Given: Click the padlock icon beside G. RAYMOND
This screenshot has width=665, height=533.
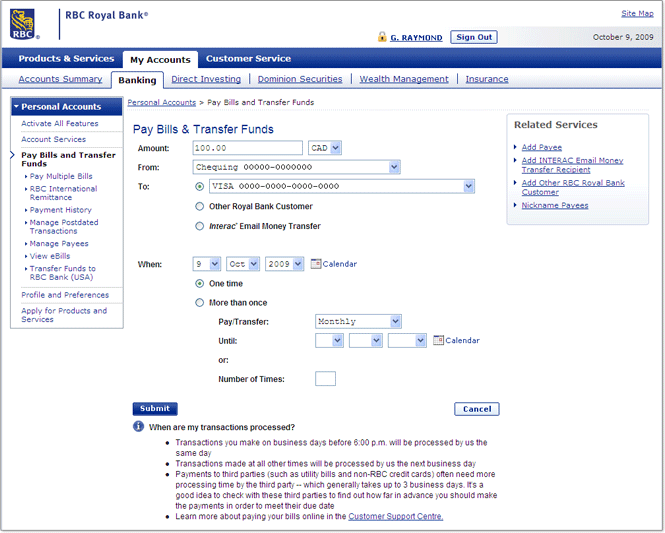Looking at the screenshot, I should click(x=382, y=37).
